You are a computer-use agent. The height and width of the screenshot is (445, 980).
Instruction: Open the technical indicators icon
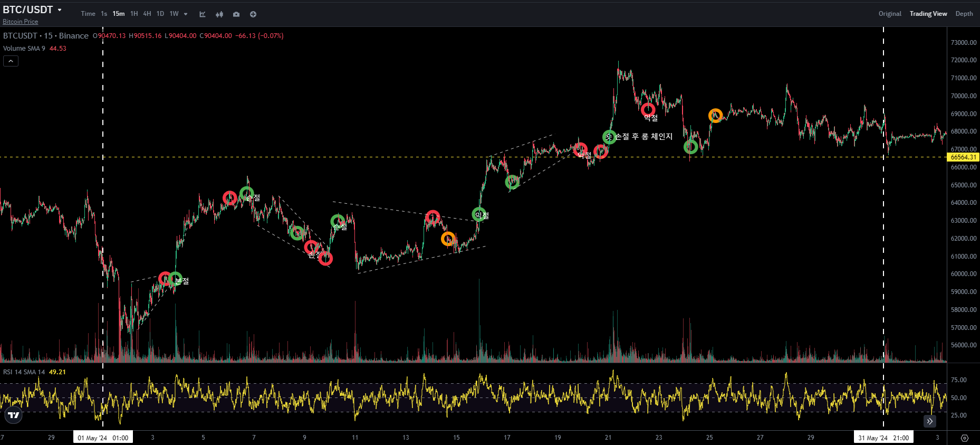tap(203, 14)
